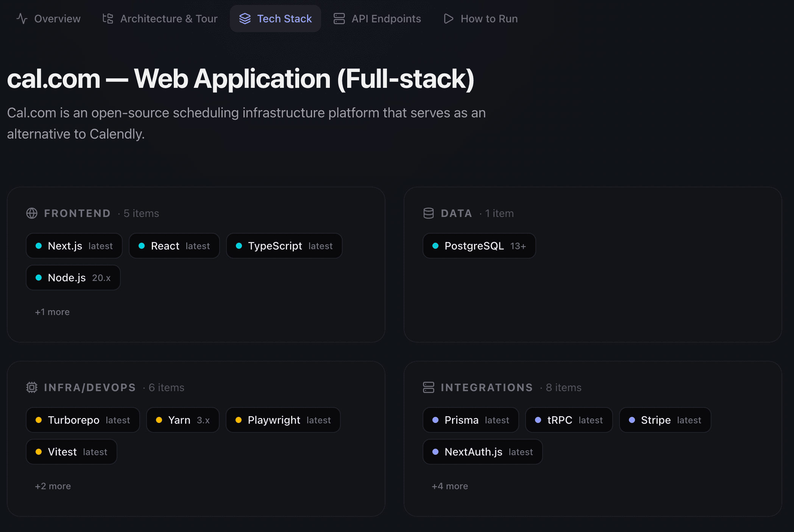794x532 pixels.
Task: Expand '+2 more' under Infra/DevOps
Action: [53, 486]
